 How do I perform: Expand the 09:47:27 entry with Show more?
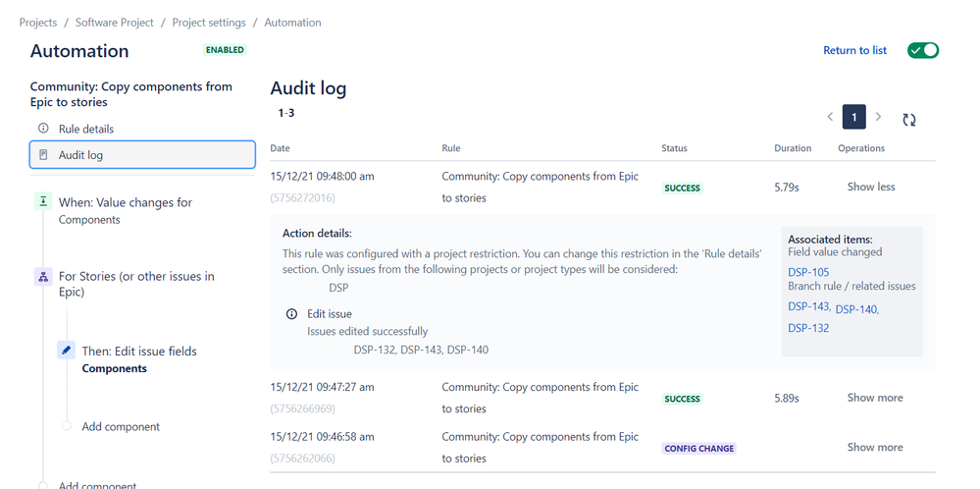pyautogui.click(x=875, y=398)
